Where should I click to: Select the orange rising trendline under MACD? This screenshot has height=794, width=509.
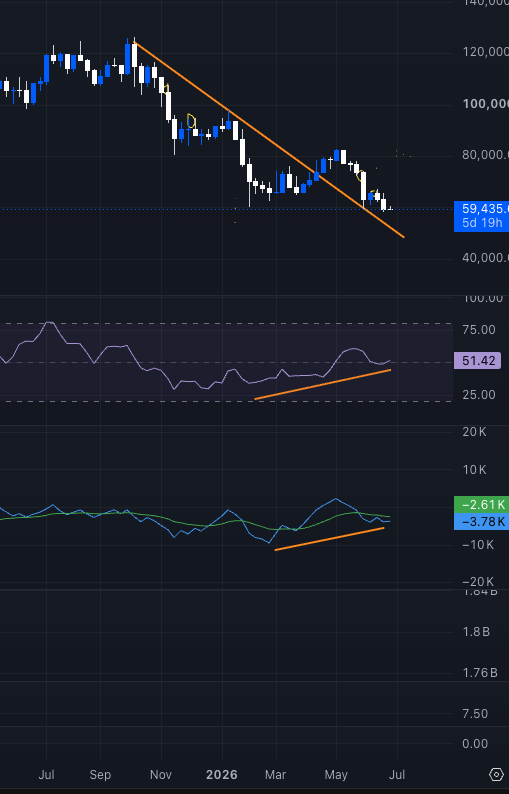(329, 539)
